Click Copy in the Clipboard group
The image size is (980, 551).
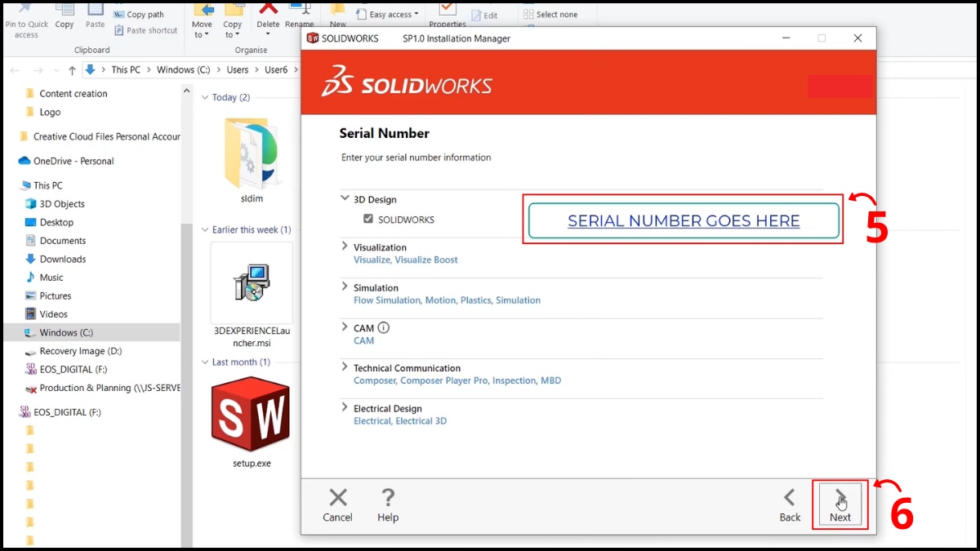(65, 18)
